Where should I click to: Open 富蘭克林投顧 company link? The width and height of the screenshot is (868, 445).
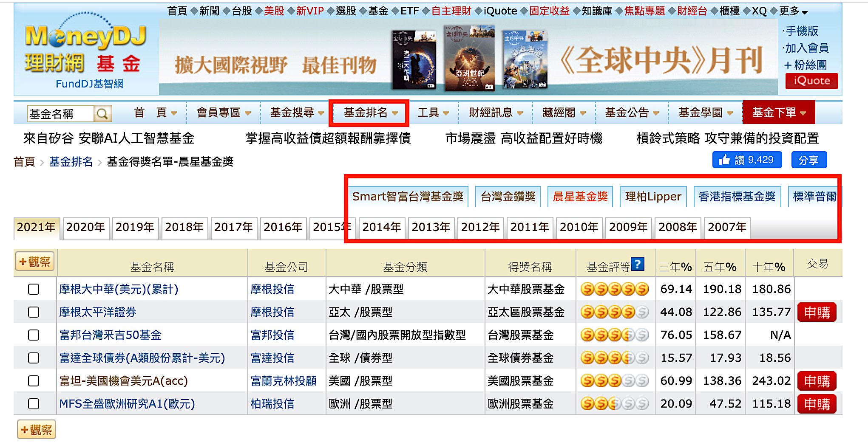click(x=284, y=381)
